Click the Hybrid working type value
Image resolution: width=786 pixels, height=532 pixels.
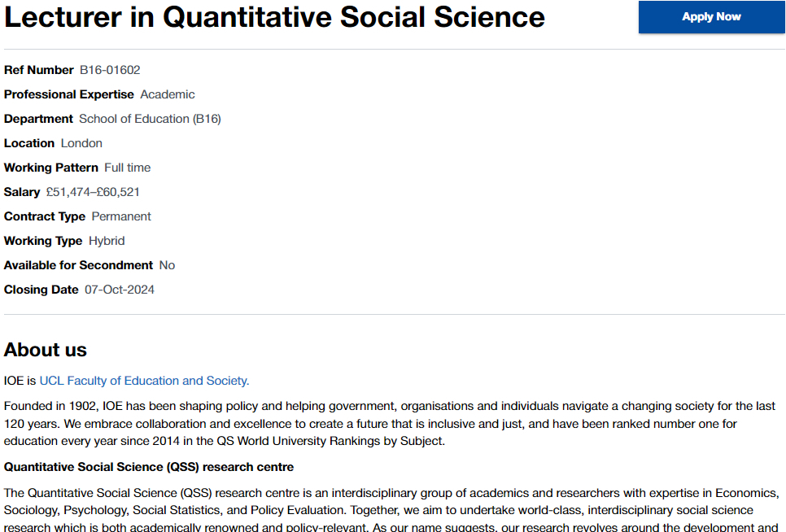coord(107,241)
